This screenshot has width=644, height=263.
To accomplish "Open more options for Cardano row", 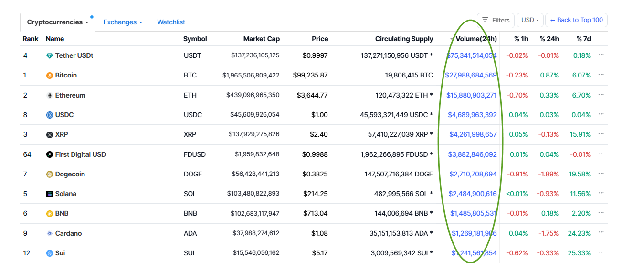I will [601, 233].
